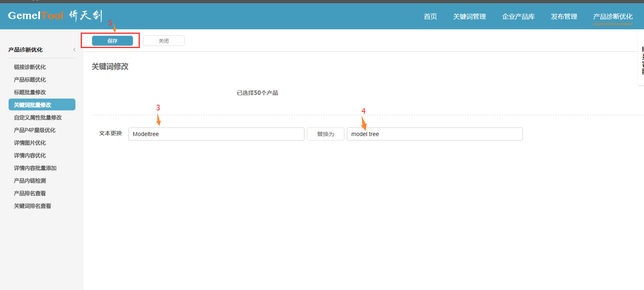Select 产品内链检测 in sidebar

click(30, 180)
